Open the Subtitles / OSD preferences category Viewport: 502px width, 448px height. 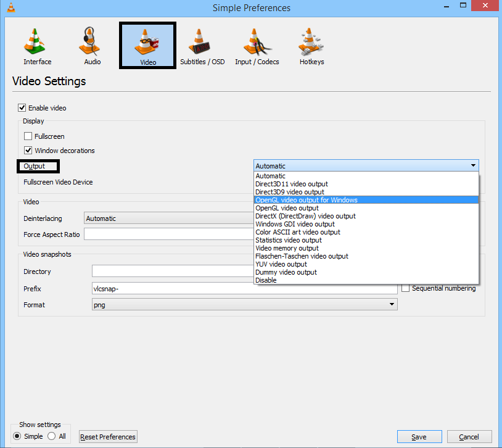point(202,46)
